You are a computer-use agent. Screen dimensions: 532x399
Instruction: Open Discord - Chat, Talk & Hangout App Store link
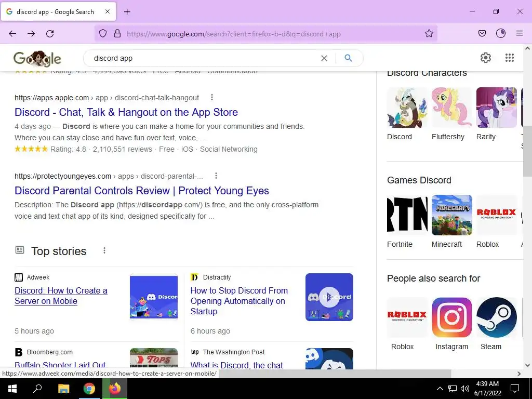point(126,112)
